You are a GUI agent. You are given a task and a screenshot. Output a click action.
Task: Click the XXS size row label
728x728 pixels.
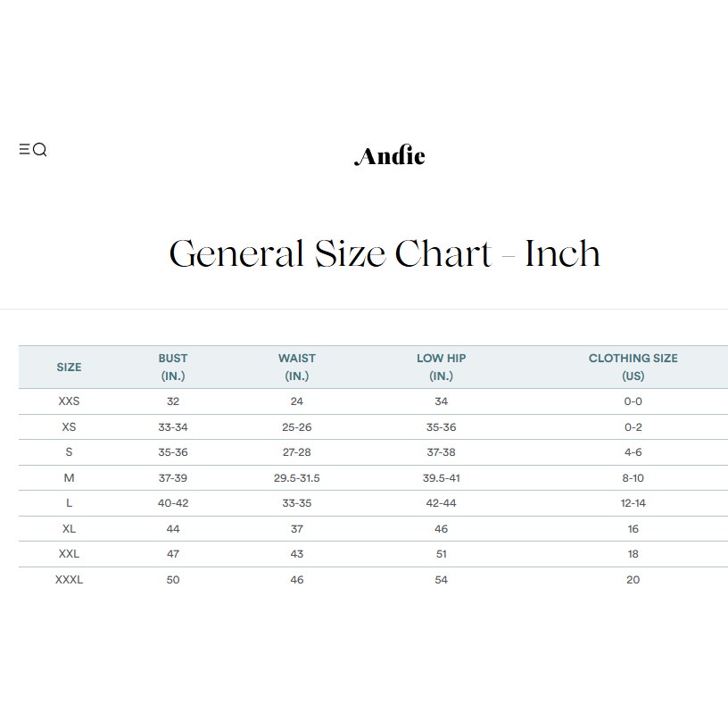[69, 401]
